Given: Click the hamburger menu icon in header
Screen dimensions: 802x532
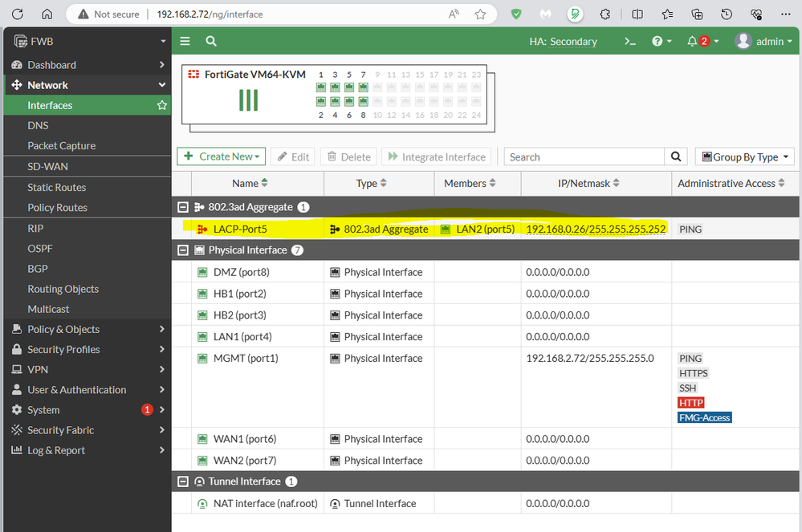Looking at the screenshot, I should [x=185, y=41].
